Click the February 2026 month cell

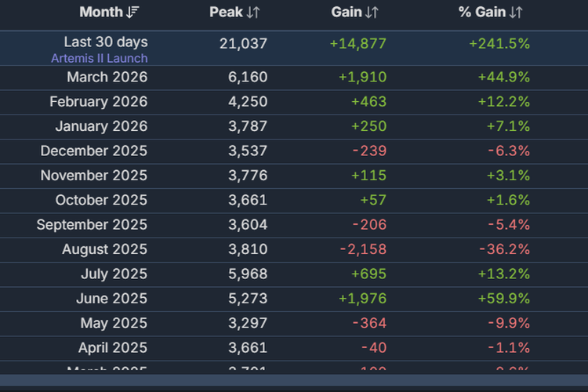(99, 102)
